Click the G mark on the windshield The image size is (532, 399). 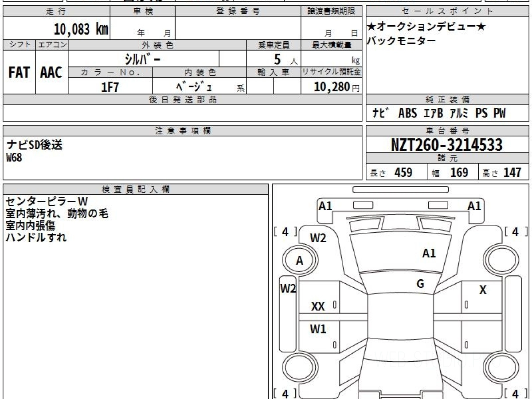pyautogui.click(x=420, y=284)
